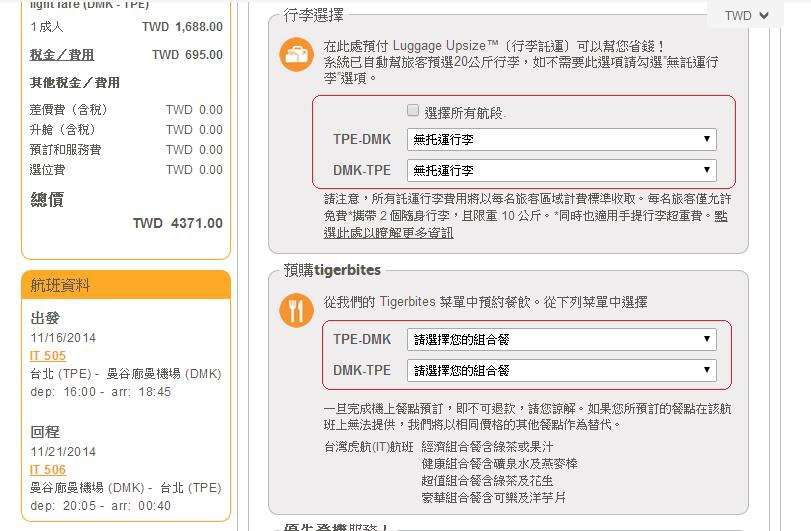Click the orange luggage icon
Image resolution: width=811 pixels, height=531 pixels.
[x=296, y=54]
